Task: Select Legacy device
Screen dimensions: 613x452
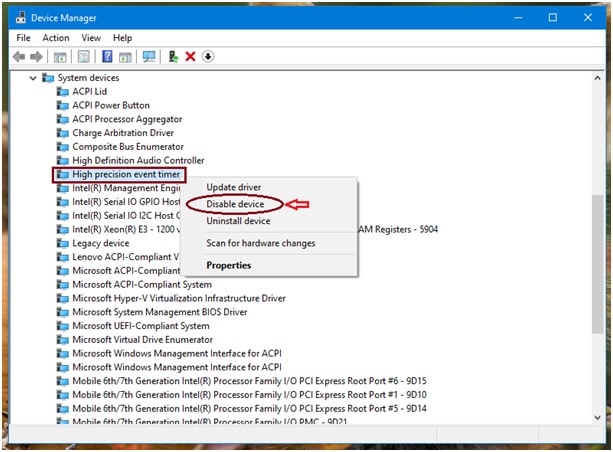Action: click(x=101, y=243)
